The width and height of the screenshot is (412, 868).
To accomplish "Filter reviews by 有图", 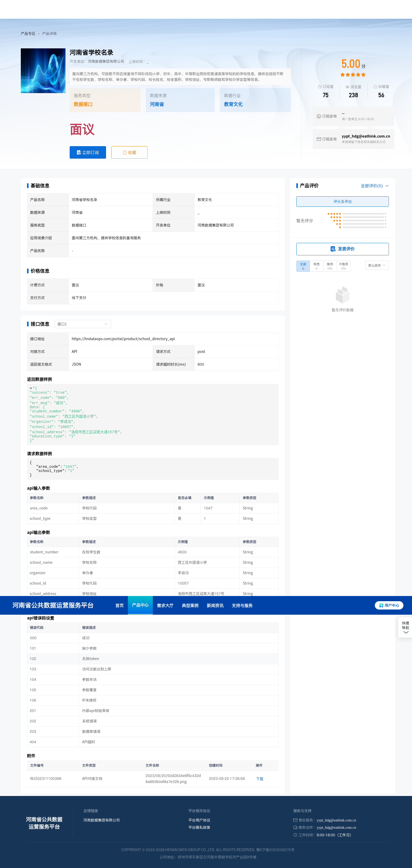I will (x=316, y=266).
